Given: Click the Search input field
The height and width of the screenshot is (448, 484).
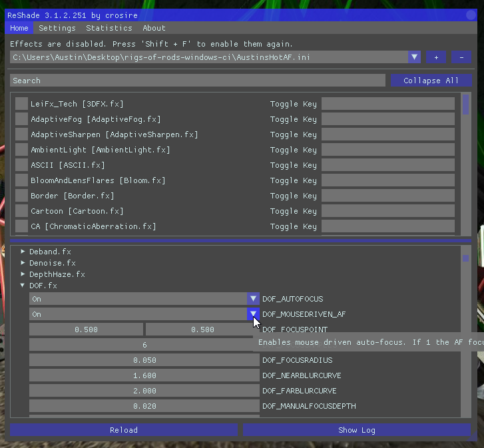Looking at the screenshot, I should pyautogui.click(x=197, y=81).
